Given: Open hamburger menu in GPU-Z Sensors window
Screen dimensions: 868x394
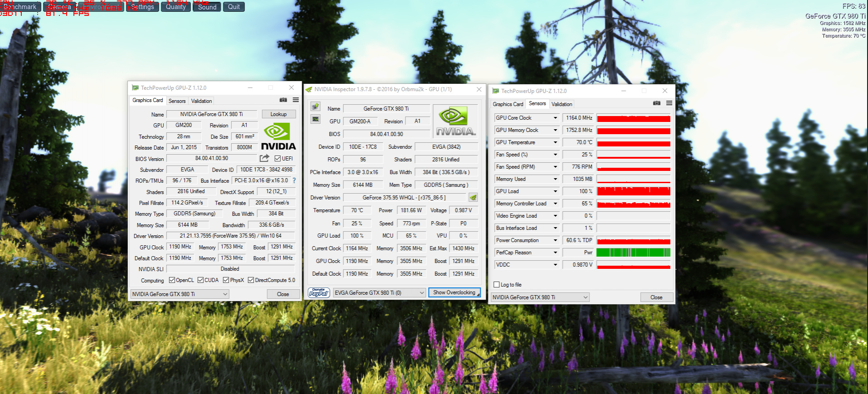Looking at the screenshot, I should click(669, 103).
